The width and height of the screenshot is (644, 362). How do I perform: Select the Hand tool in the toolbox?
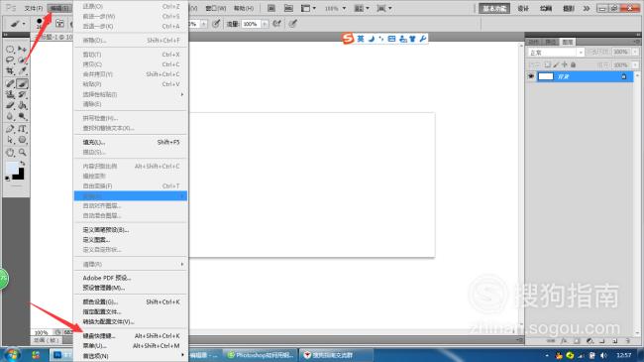[x=10, y=152]
